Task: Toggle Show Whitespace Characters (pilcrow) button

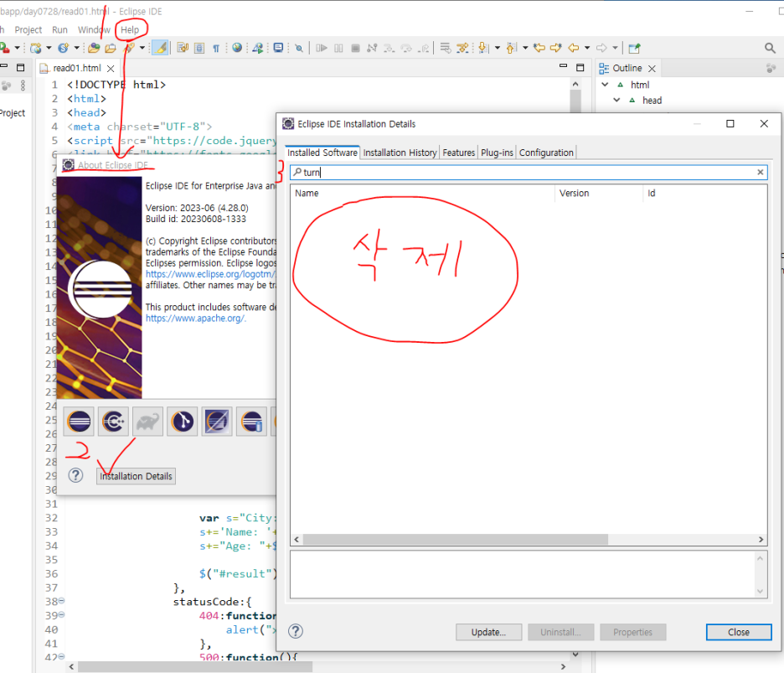Action: tap(216, 48)
